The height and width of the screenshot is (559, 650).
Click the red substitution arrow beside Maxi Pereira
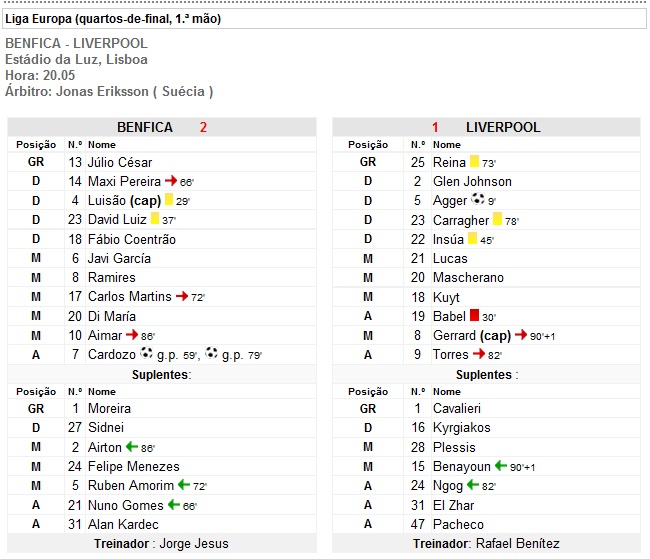pos(171,181)
